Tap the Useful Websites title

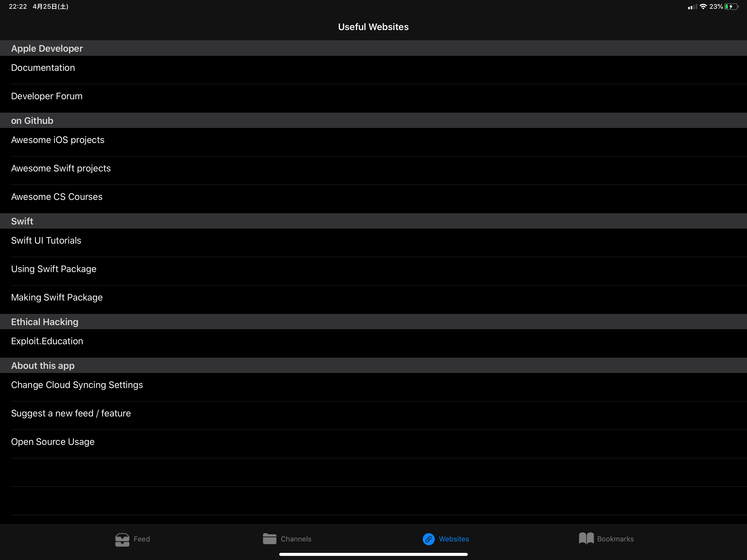coord(373,27)
